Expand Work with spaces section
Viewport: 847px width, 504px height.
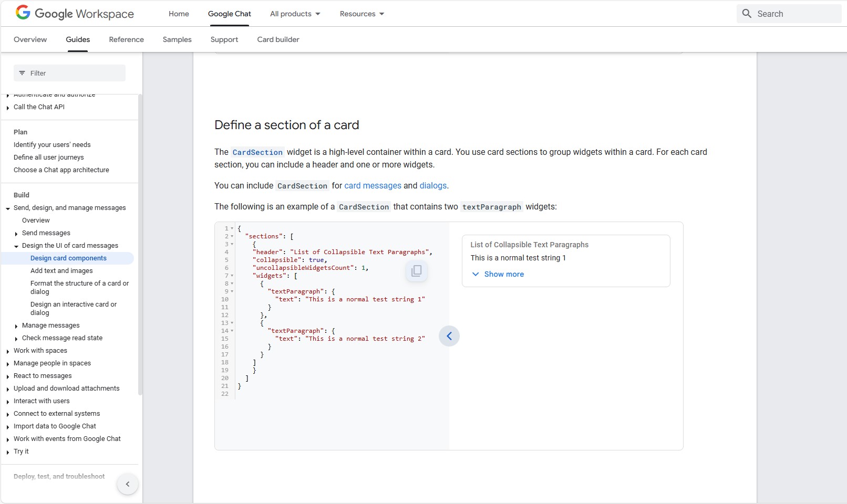pyautogui.click(x=8, y=351)
